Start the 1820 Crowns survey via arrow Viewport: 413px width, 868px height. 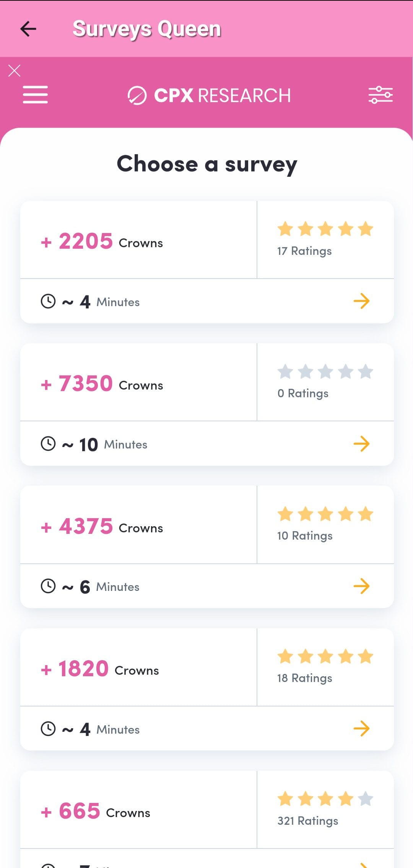click(x=361, y=729)
